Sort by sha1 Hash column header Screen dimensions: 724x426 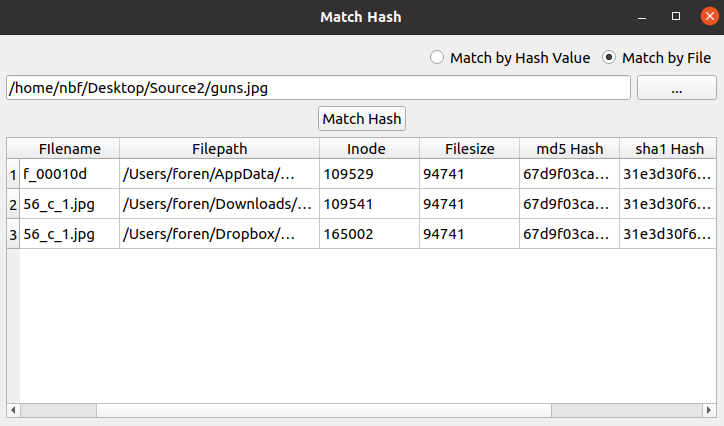click(668, 149)
